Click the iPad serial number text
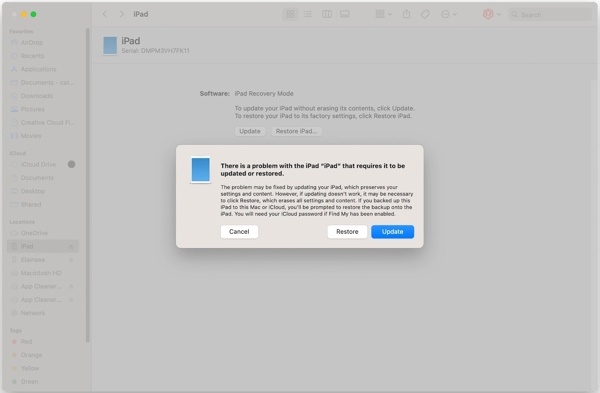The width and height of the screenshot is (600, 393). [155, 51]
